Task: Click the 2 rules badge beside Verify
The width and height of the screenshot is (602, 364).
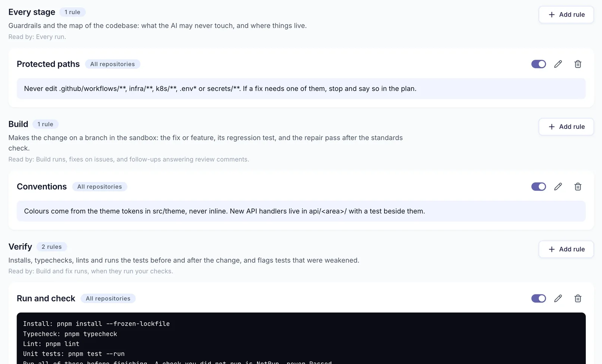Action: 52,247
